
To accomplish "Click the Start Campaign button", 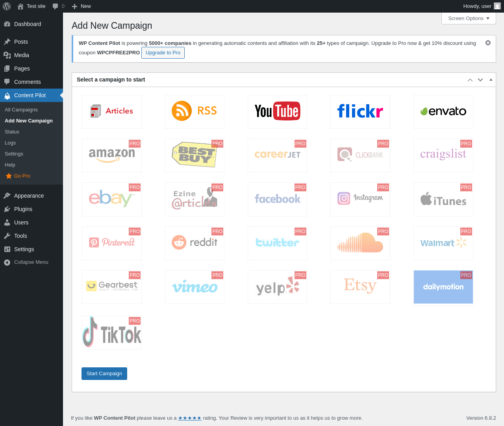I will [104, 374].
